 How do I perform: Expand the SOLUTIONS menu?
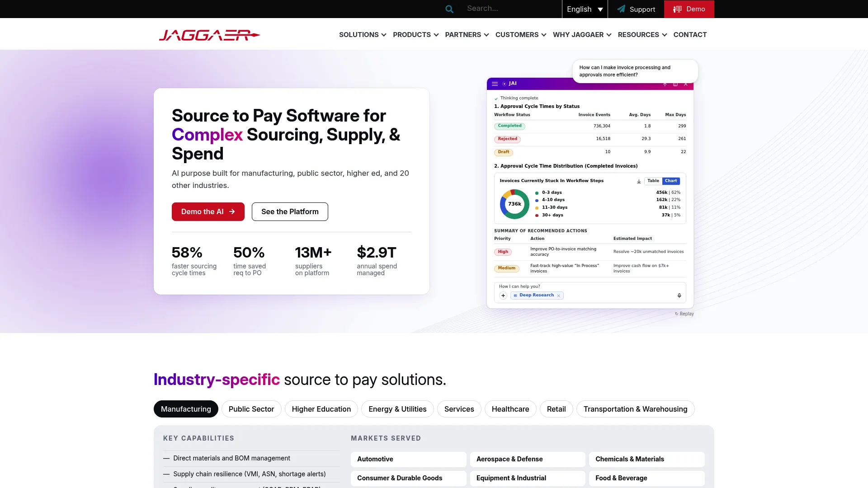pos(363,35)
